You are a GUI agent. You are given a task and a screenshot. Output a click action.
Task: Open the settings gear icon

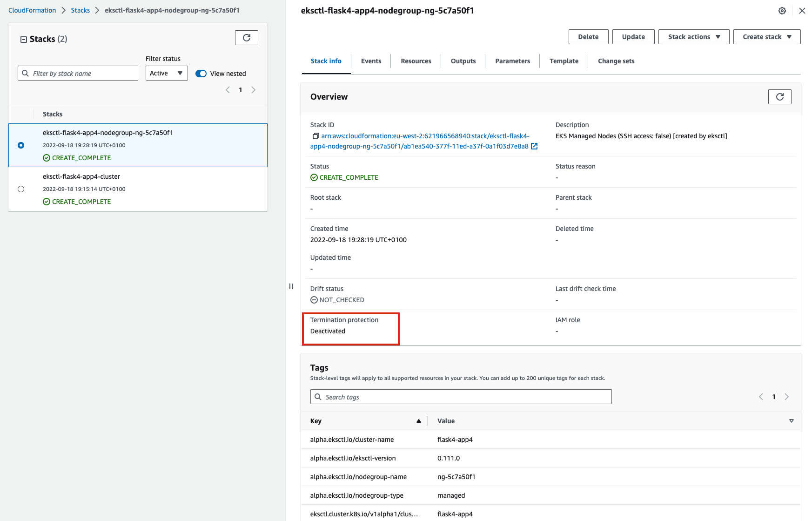[782, 11]
